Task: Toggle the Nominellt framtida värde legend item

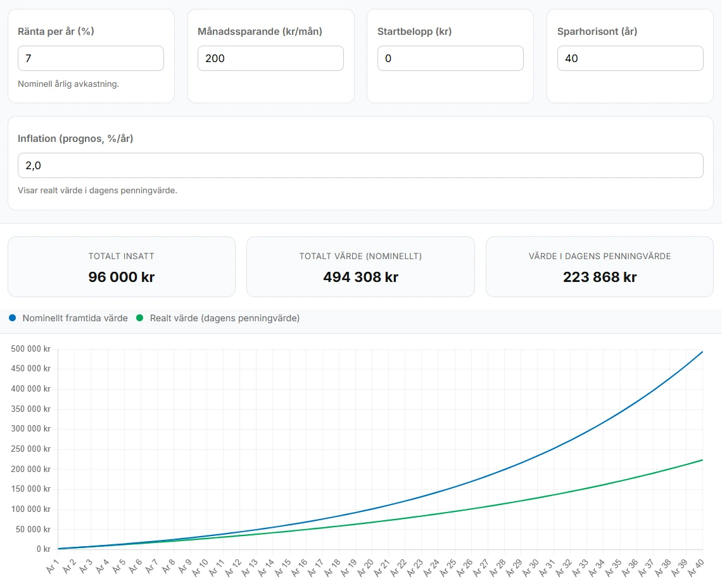Action: [x=75, y=318]
